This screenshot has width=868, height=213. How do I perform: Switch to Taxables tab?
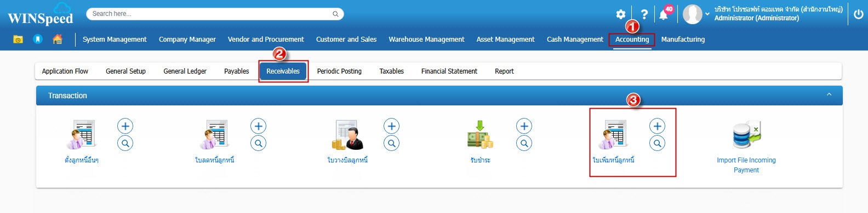point(392,71)
